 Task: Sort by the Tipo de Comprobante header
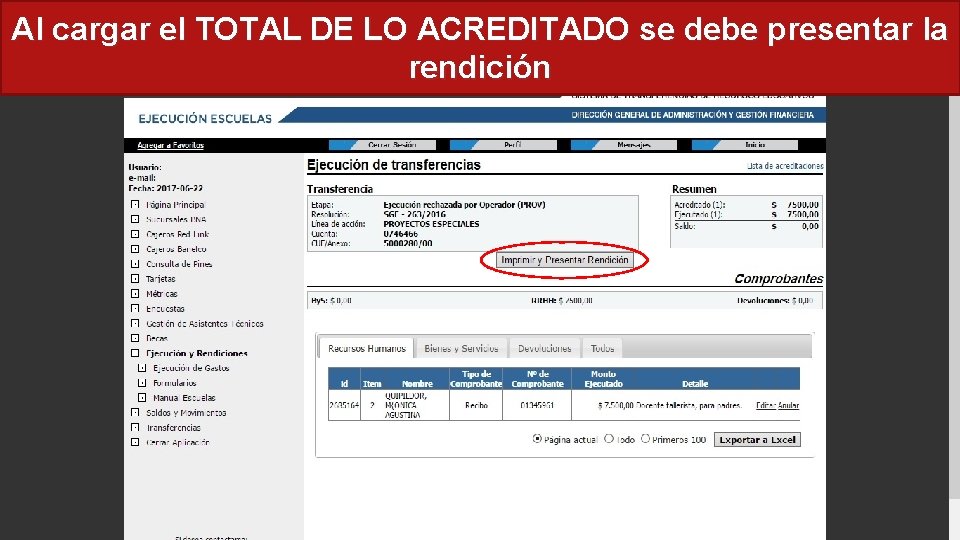click(x=476, y=378)
